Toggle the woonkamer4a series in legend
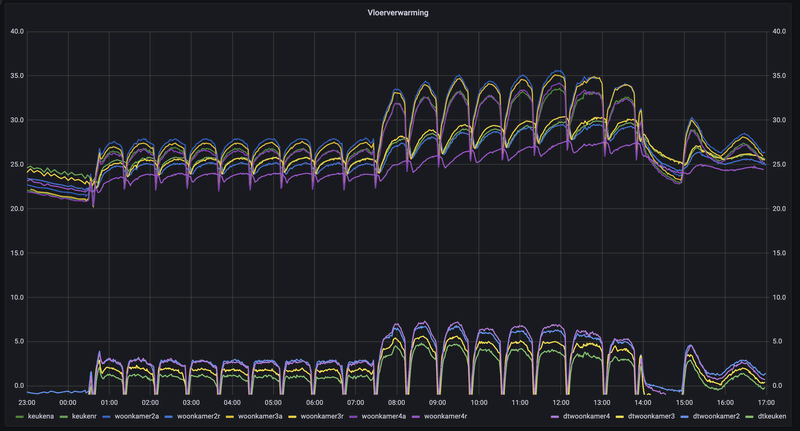 coord(384,416)
